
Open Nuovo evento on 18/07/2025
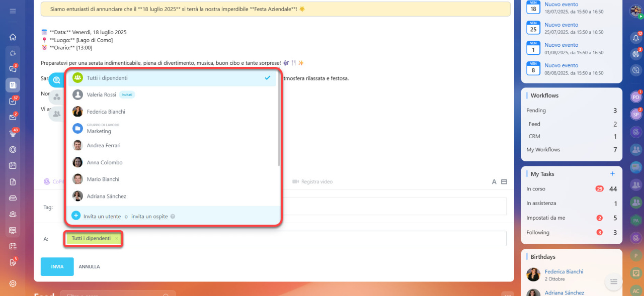coord(561,4)
